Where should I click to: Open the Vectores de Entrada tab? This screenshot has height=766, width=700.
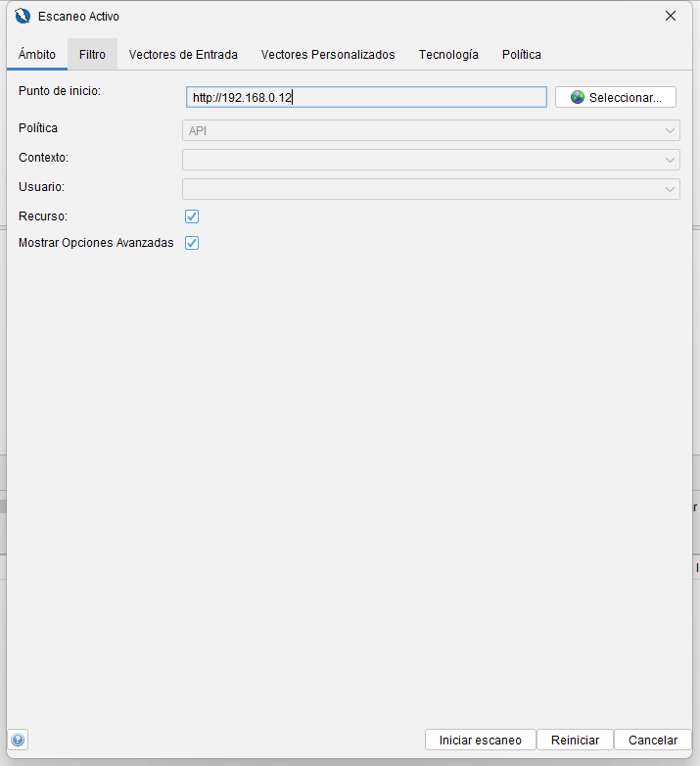click(x=183, y=55)
